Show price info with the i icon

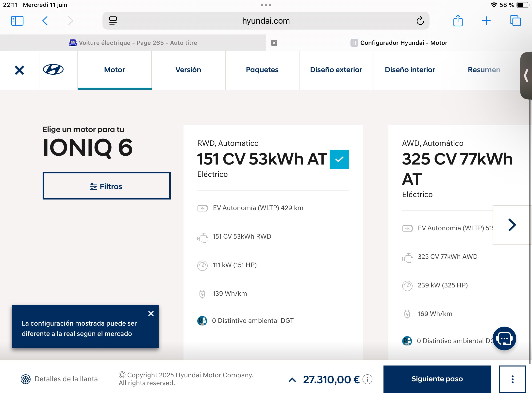click(367, 380)
